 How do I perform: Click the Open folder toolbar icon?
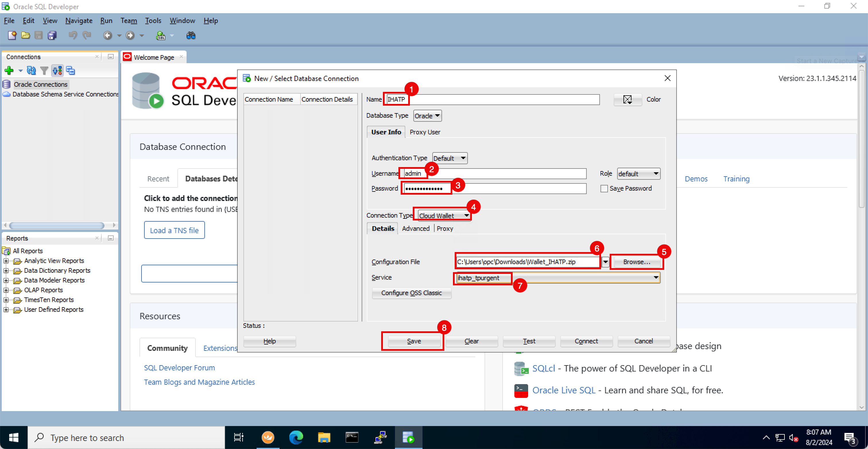26,35
